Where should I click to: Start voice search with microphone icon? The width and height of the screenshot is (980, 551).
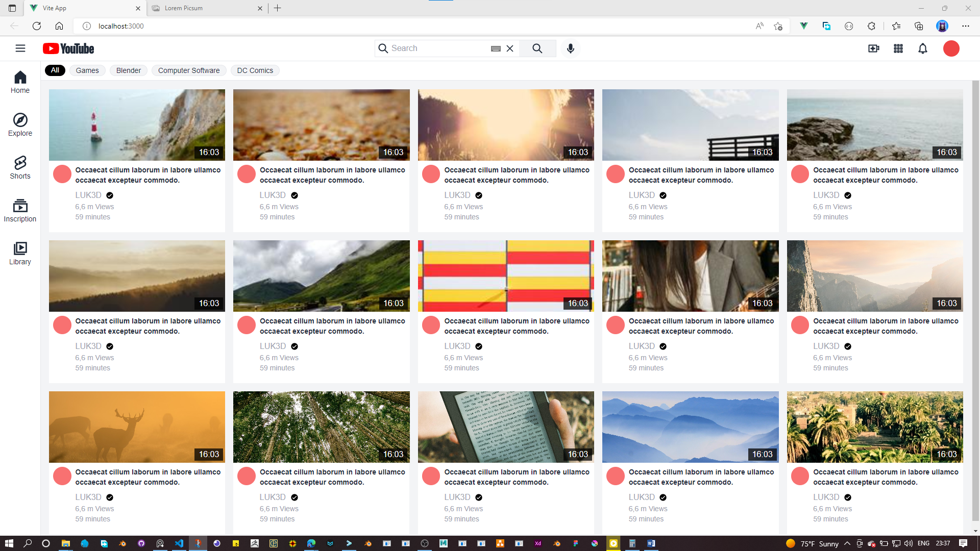571,48
